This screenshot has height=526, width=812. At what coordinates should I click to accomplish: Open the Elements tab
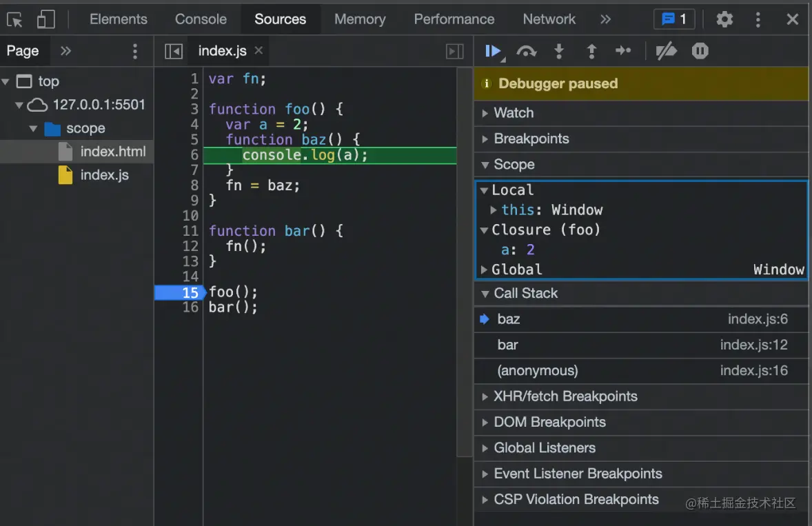point(118,19)
